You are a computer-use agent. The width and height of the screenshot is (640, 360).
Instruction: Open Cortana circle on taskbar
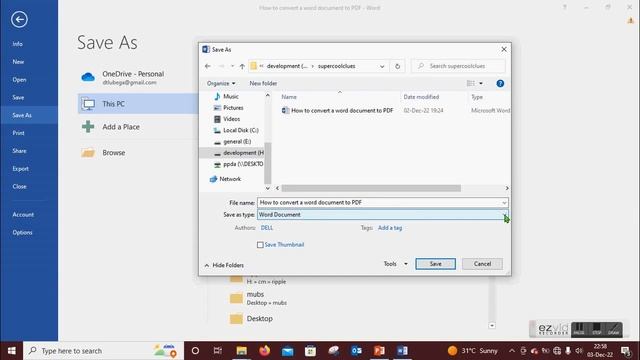point(195,351)
